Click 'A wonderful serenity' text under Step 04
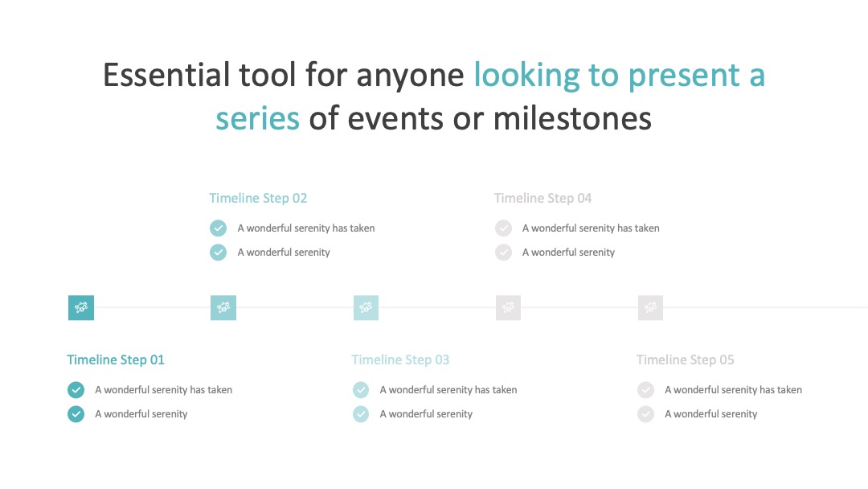 point(568,253)
